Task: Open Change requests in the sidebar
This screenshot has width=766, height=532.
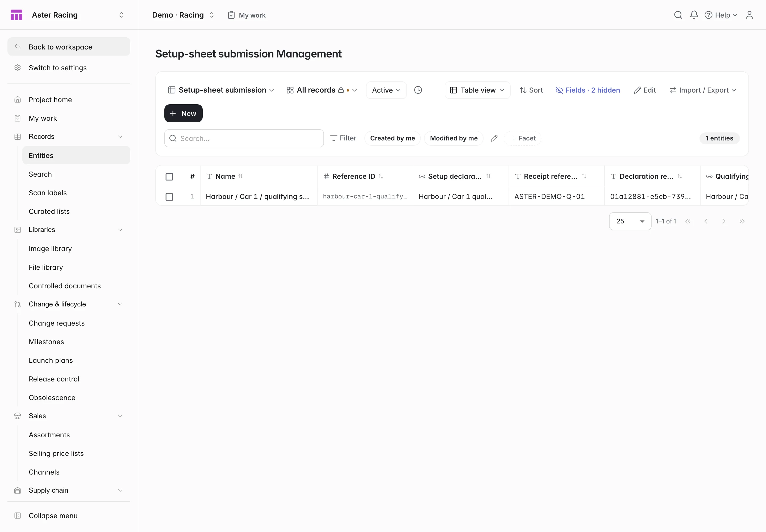Action: pos(57,323)
